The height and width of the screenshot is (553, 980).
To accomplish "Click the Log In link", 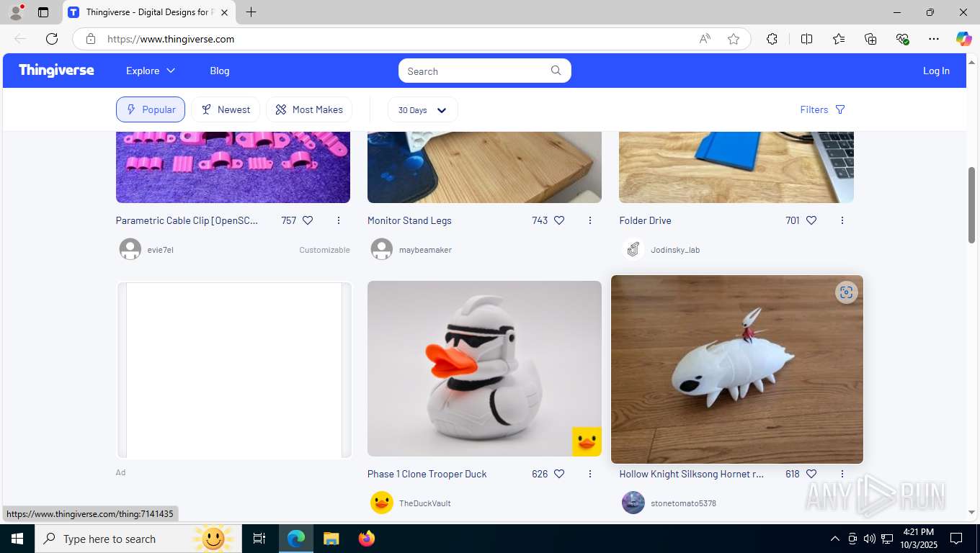I will (936, 71).
